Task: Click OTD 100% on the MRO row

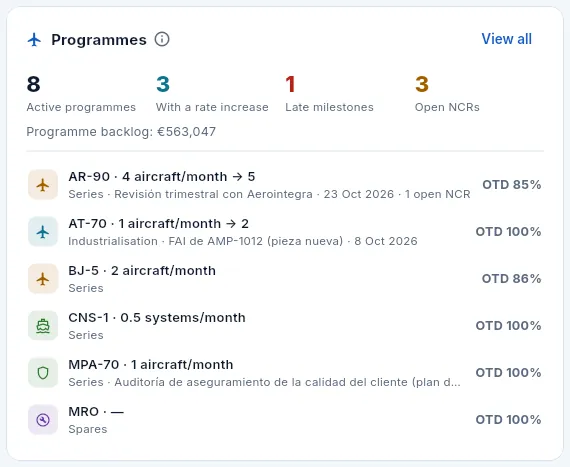Action: [x=509, y=420]
